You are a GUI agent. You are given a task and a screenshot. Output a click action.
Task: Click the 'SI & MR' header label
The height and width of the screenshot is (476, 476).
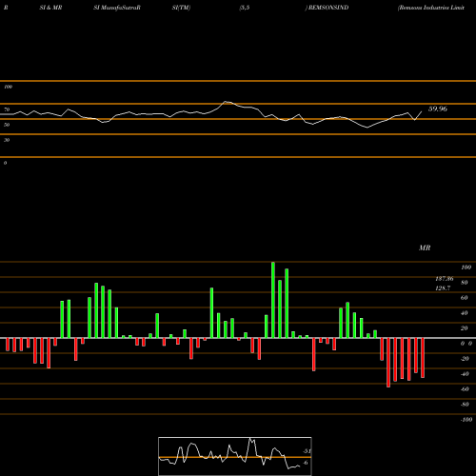pyautogui.click(x=50, y=8)
